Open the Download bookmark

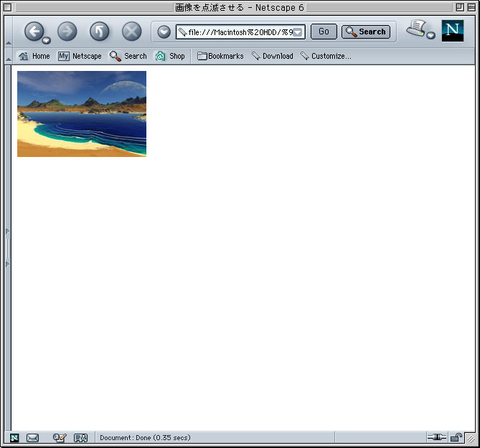point(273,56)
